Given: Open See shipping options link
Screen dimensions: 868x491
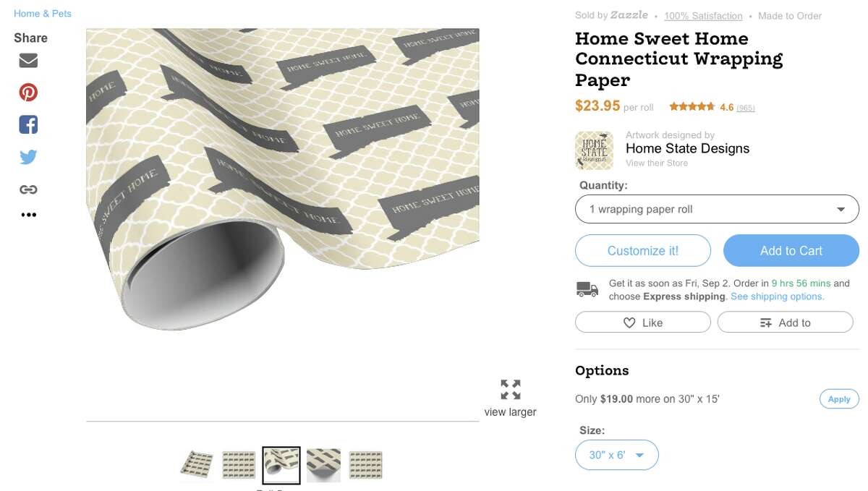Looking at the screenshot, I should pyautogui.click(x=777, y=296).
